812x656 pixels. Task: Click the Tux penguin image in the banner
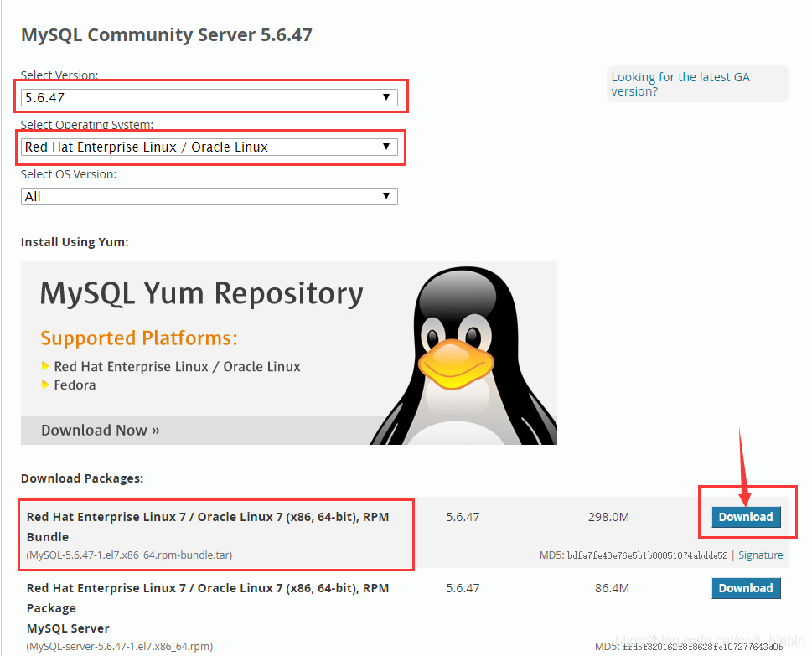point(463,356)
